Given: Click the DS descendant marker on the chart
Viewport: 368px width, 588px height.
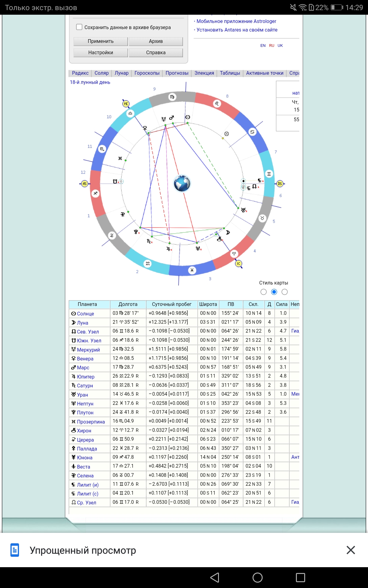Looking at the screenshot, I should [x=280, y=184].
